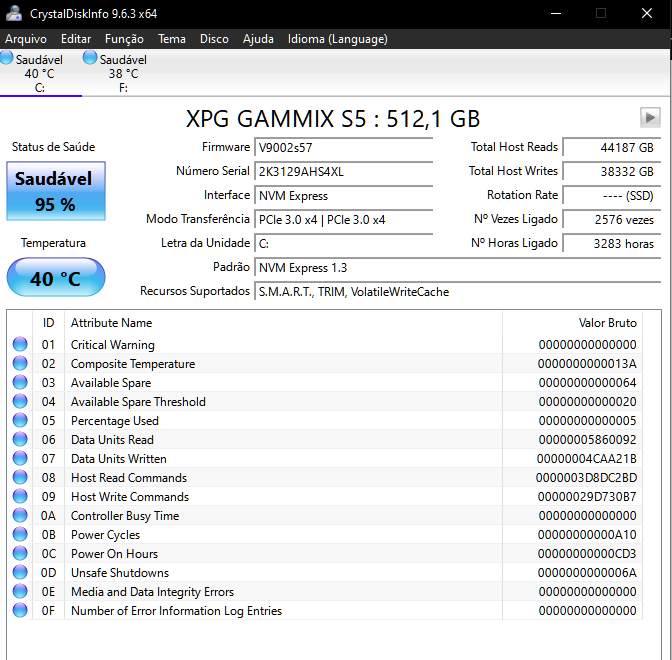Click the Padrão field NVM Express 1.3
672x660 pixels.
pos(457,267)
